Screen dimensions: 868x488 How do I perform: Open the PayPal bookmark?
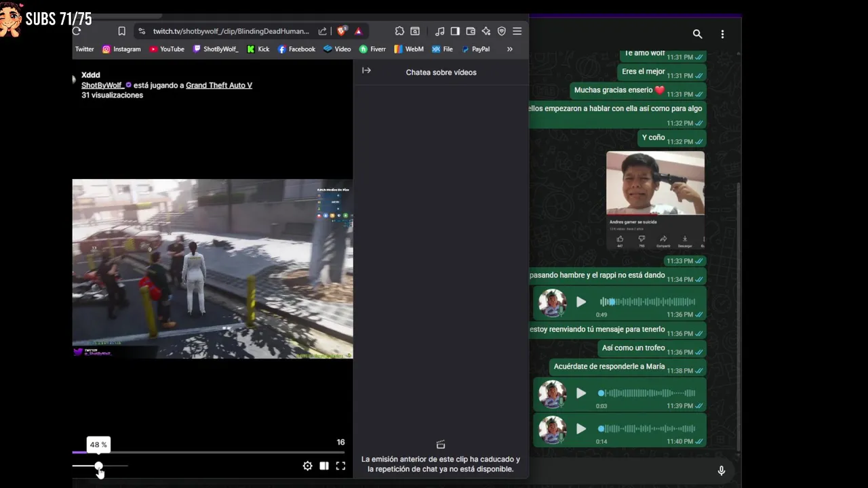[475, 49]
